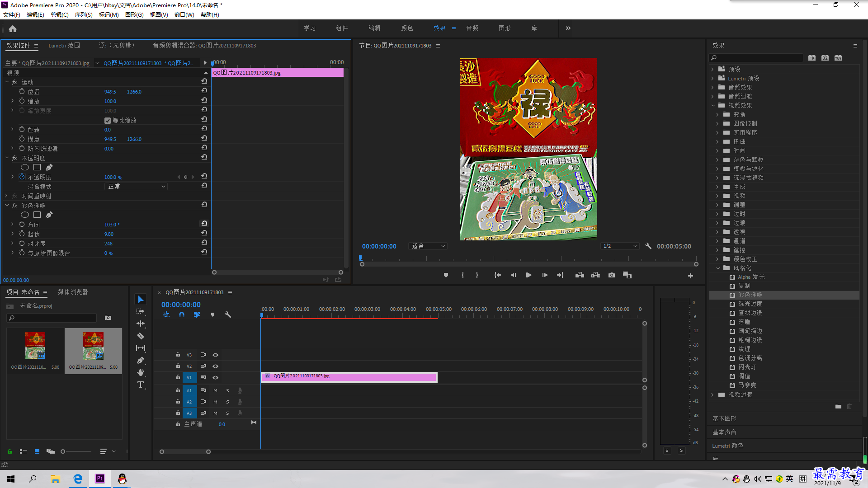The height and width of the screenshot is (488, 868).
Task: Select the Track Select Forward tool
Action: 141,311
